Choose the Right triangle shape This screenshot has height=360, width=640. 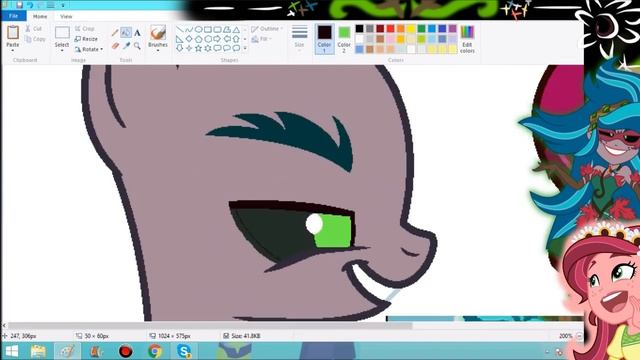(180, 39)
